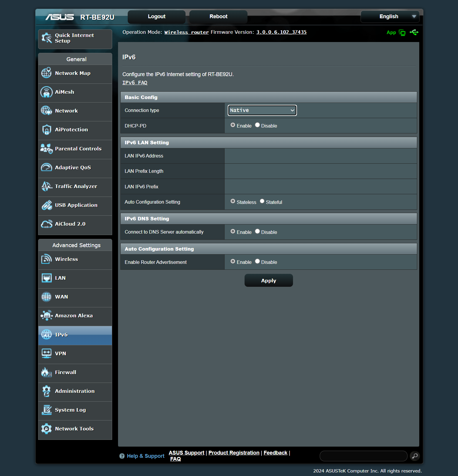The image size is (458, 476).
Task: Open AiProtection shield icon
Action: click(x=47, y=130)
